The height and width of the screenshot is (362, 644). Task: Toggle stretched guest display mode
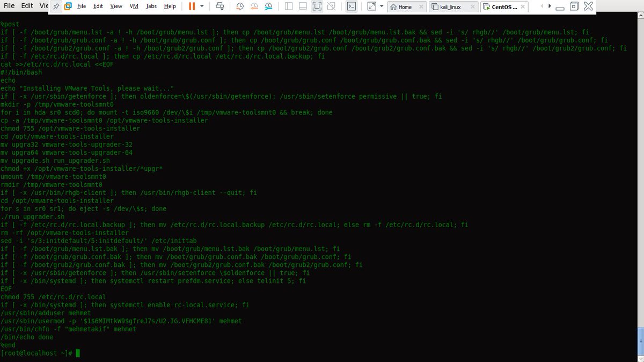click(371, 6)
